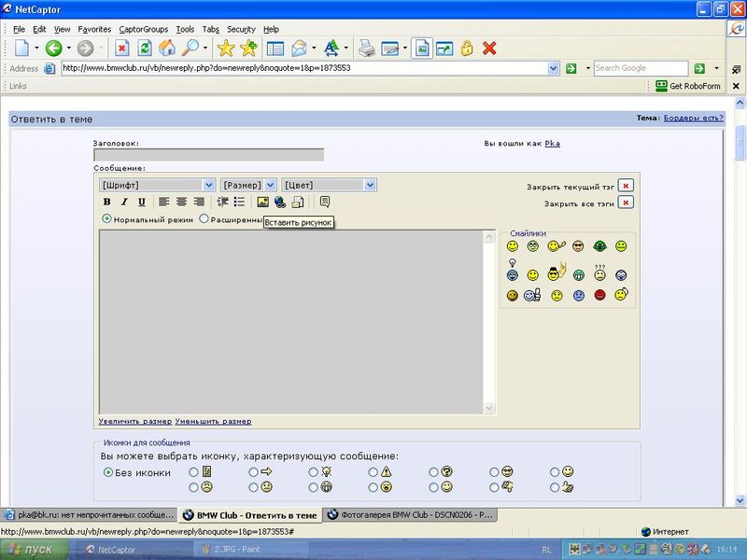Center-align the message text
747x560 pixels.
pos(181,202)
